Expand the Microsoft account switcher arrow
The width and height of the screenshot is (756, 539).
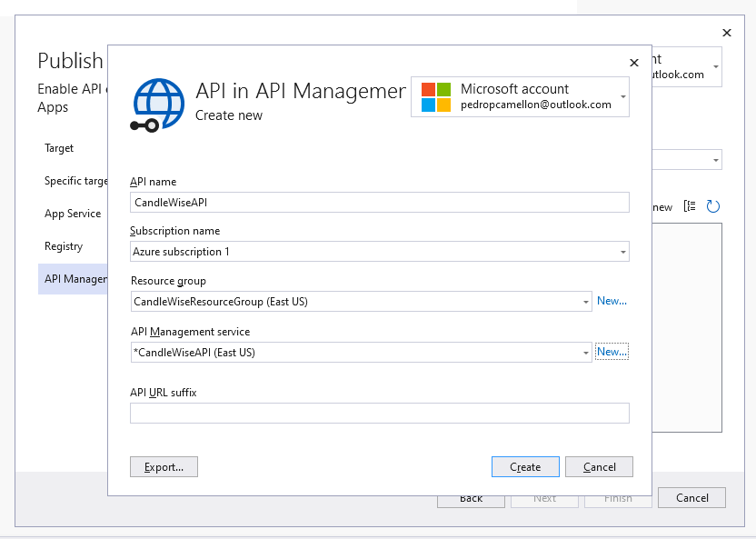[623, 95]
